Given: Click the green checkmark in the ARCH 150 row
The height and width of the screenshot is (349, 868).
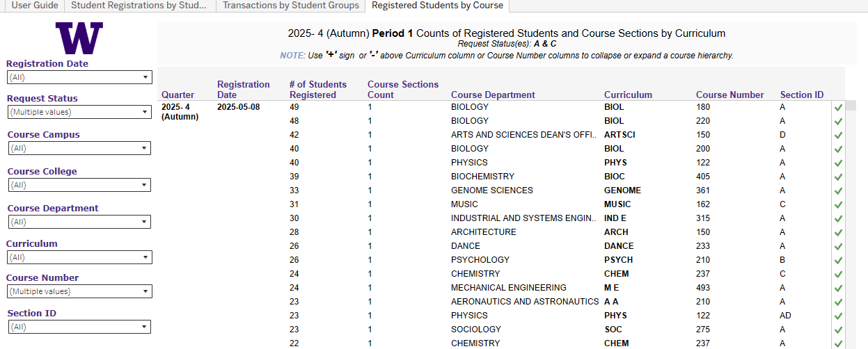Looking at the screenshot, I should (x=838, y=232).
